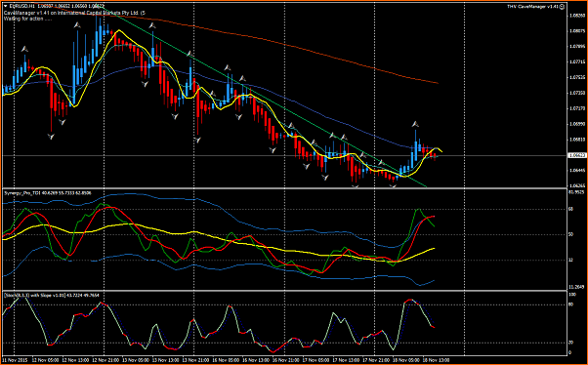This screenshot has width=588, height=365.
Task: Click the 12 Nov 05:00 time axis label
Action: click(45, 360)
